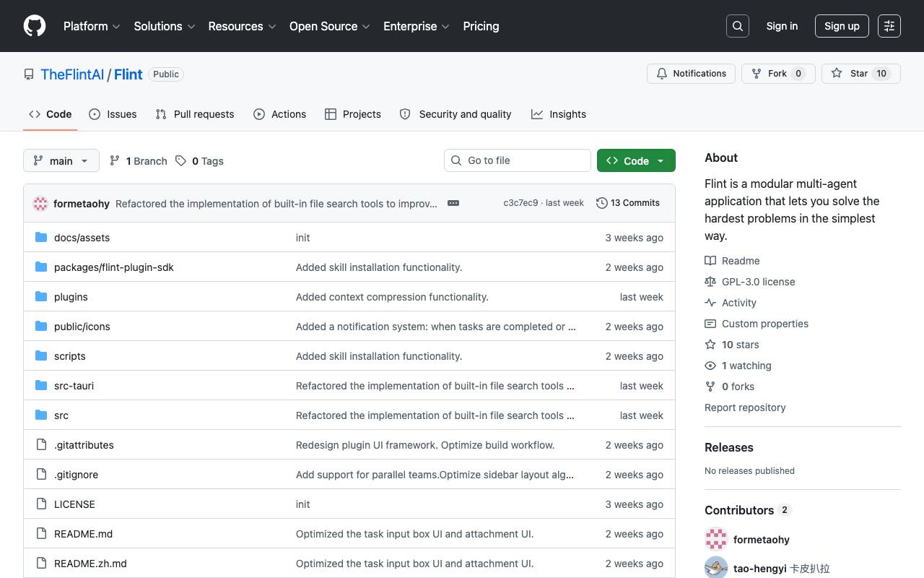Viewport: 924px width, 578px height.
Task: Click the LICENSE file icon
Action: [x=41, y=504]
